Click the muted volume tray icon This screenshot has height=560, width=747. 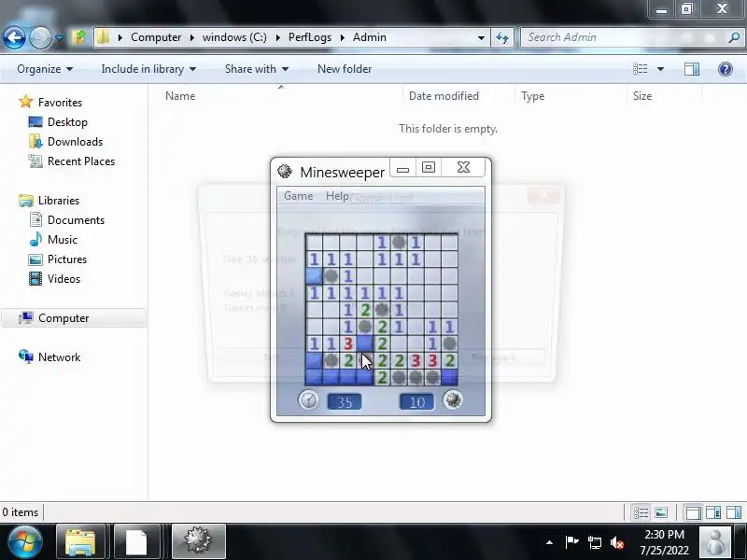tap(617, 542)
